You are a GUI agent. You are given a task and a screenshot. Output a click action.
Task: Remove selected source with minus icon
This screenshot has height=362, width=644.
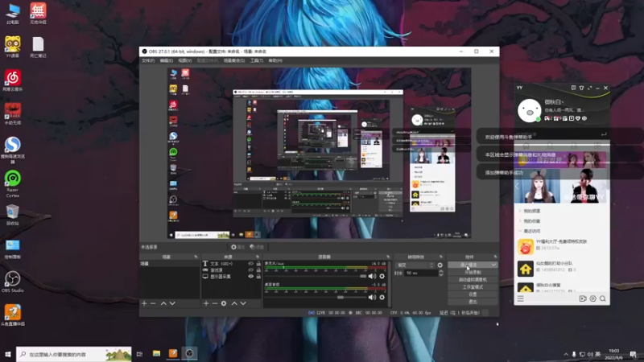[215, 303]
